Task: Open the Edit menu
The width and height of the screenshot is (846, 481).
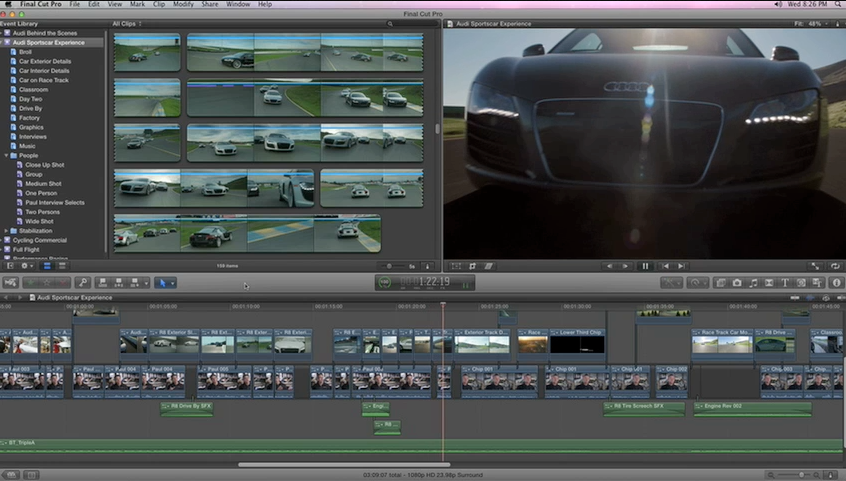Action: pyautogui.click(x=94, y=4)
